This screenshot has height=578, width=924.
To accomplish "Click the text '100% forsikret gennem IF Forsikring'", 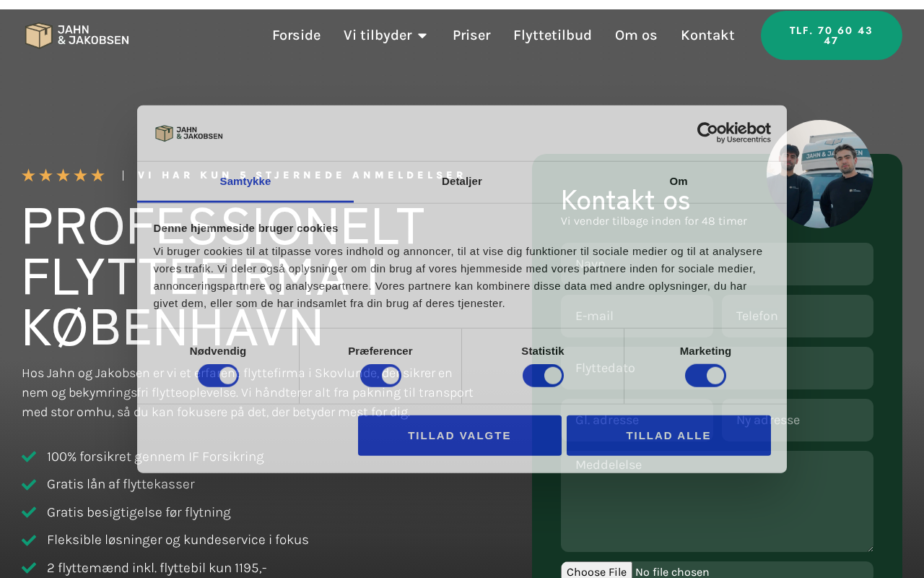I will pos(155,457).
